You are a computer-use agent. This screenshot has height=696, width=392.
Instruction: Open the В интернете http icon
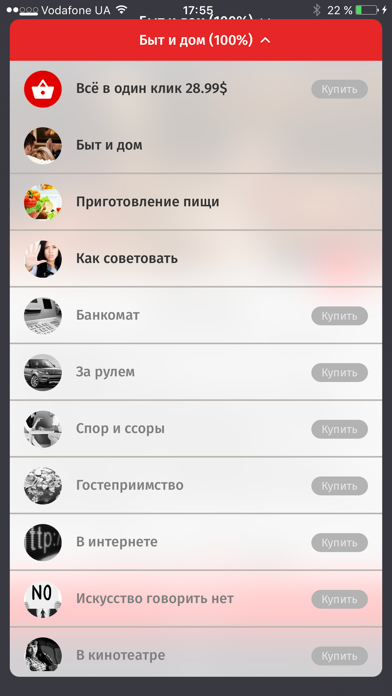pyautogui.click(x=43, y=542)
